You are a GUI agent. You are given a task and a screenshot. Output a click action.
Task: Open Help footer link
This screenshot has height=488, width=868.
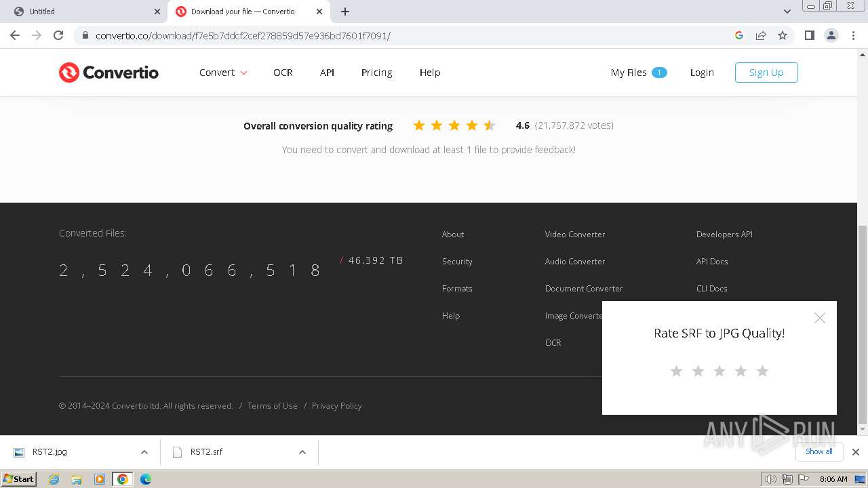[451, 316]
